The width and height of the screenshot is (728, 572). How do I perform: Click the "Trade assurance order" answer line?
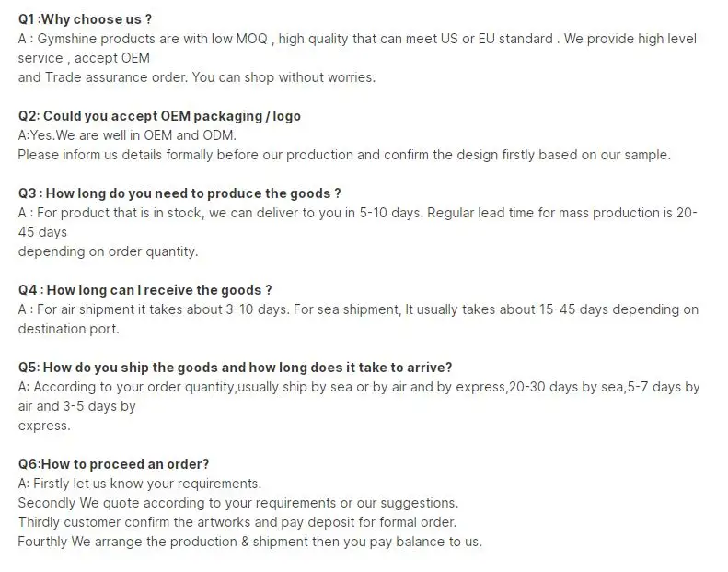[x=196, y=77]
